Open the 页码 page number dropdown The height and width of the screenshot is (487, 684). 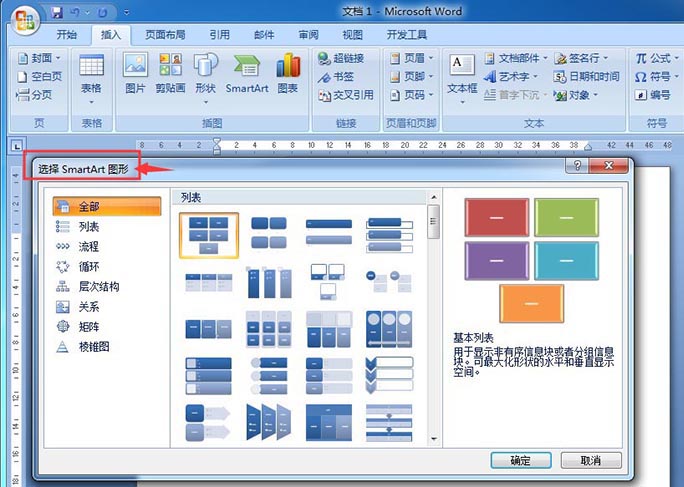412,95
